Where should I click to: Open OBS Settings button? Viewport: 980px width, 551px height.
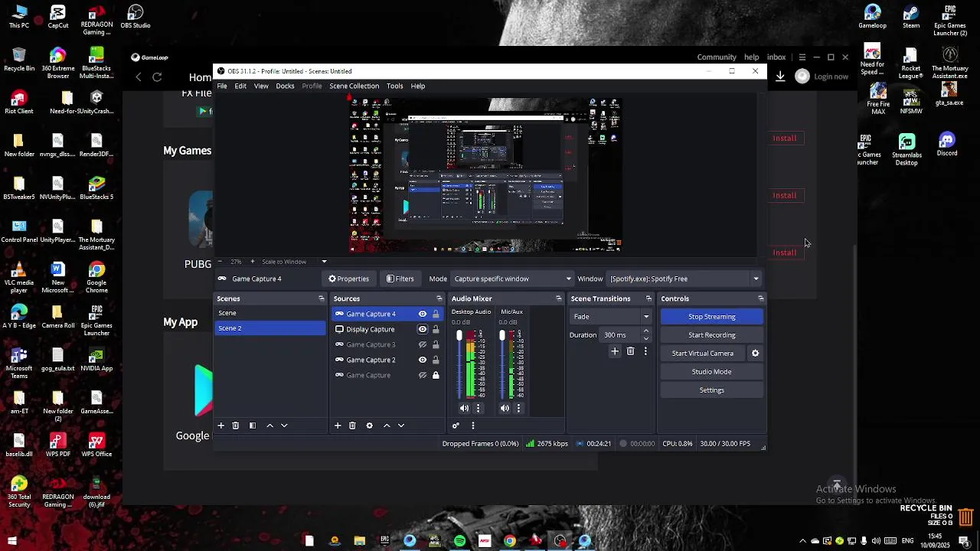click(x=711, y=390)
